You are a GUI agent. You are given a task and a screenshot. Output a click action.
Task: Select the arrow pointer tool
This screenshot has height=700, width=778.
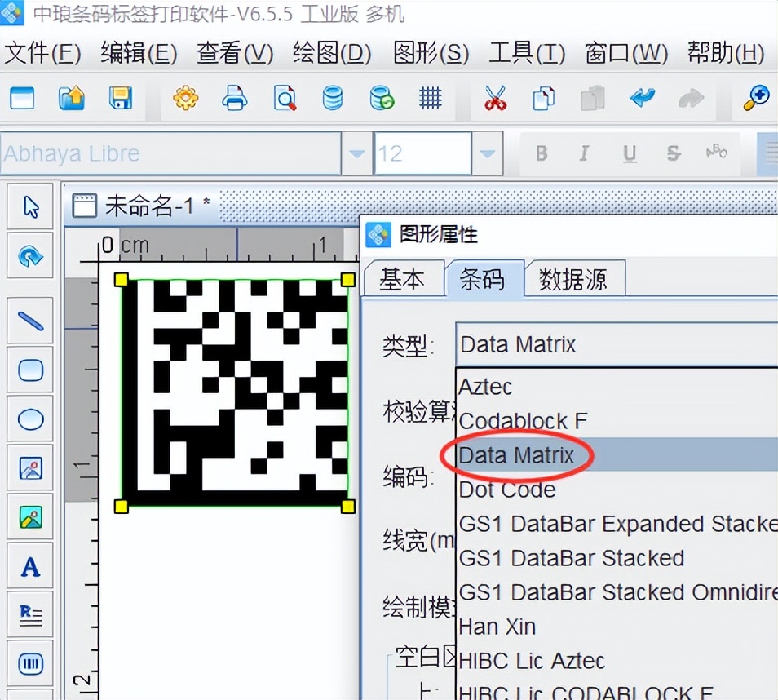pyautogui.click(x=30, y=207)
